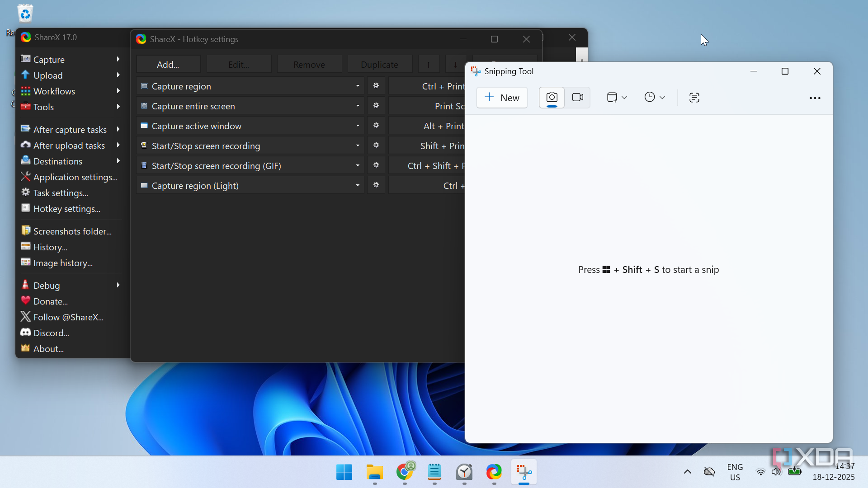
Task: Switch Snipping Tool to Record video mode
Action: [578, 98]
